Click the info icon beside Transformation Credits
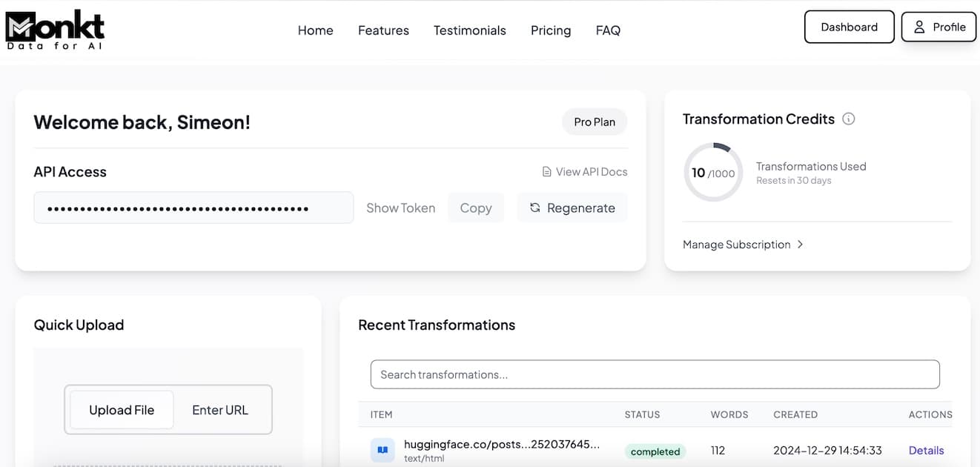This screenshot has width=980, height=467. [849, 119]
